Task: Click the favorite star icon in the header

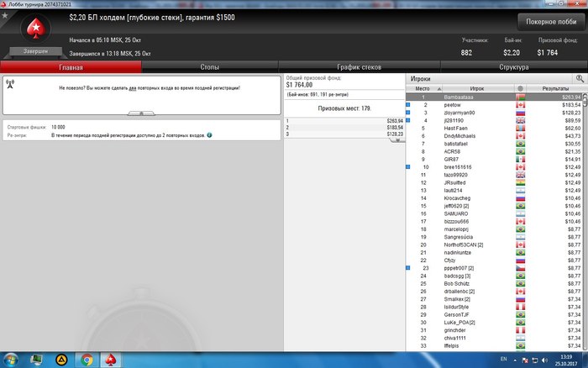Action: point(5,15)
